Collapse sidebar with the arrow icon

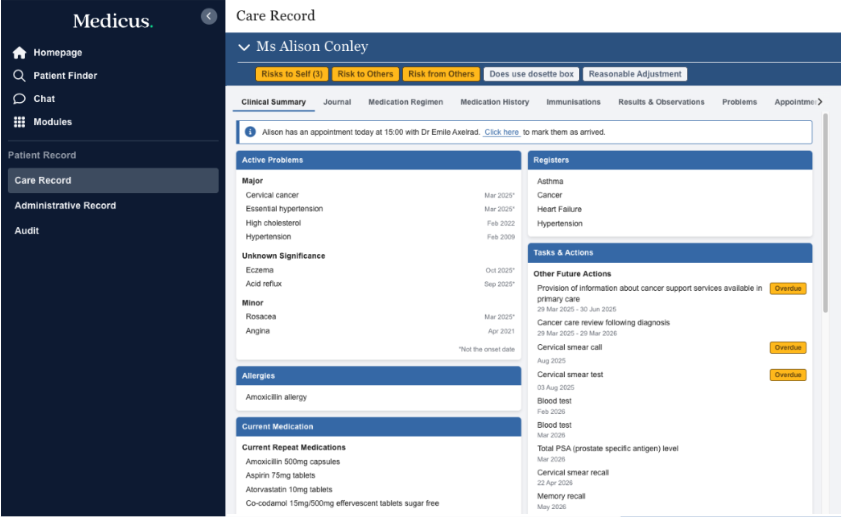click(208, 16)
